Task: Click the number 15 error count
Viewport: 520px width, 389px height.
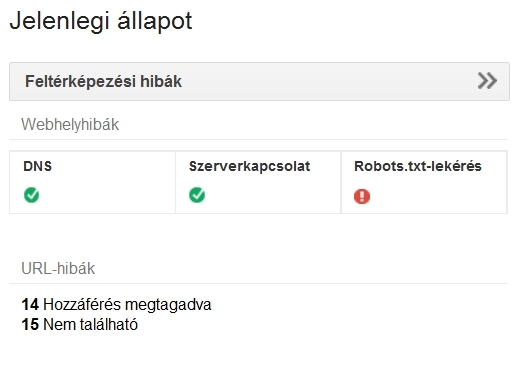Action: point(30,324)
